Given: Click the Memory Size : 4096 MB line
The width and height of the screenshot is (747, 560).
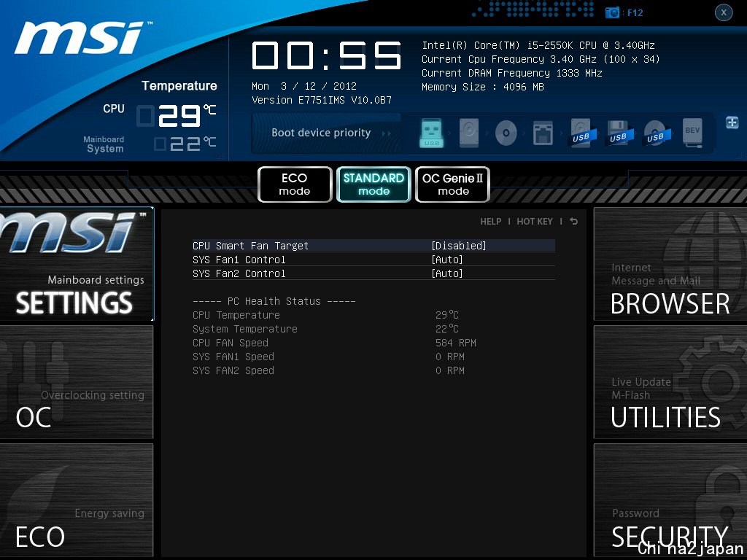Looking at the screenshot, I should point(483,87).
